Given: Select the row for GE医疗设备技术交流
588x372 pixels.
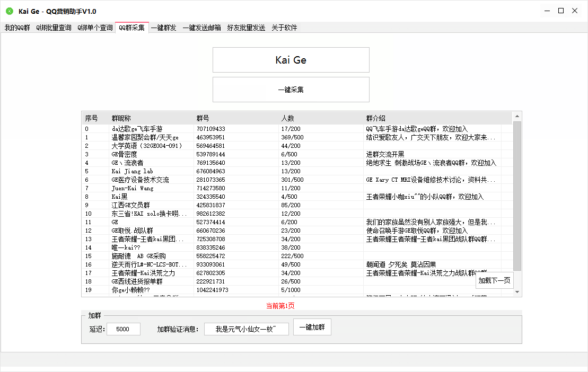Looking at the screenshot, I should (141, 180).
